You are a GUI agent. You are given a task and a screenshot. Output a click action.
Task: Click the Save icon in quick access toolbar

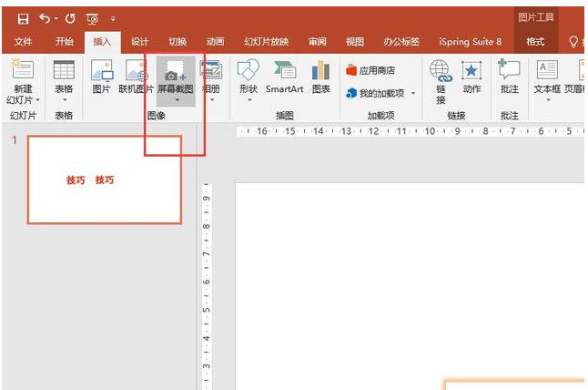click(24, 19)
